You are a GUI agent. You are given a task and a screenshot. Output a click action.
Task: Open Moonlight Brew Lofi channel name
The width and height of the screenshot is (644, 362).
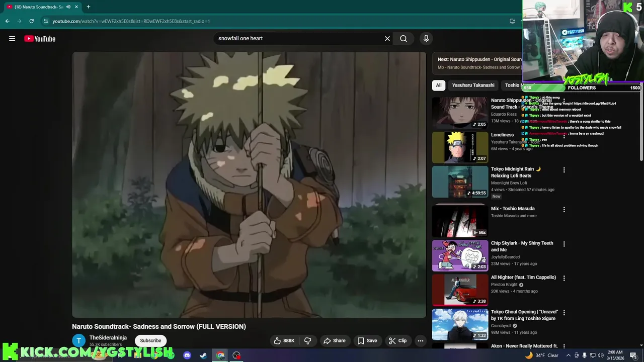(x=509, y=183)
